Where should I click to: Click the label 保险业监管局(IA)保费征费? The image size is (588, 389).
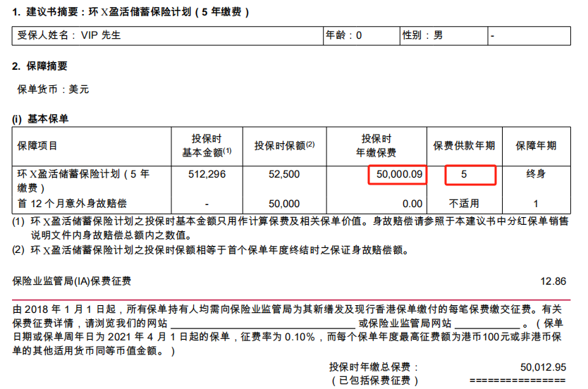pyautogui.click(x=72, y=281)
